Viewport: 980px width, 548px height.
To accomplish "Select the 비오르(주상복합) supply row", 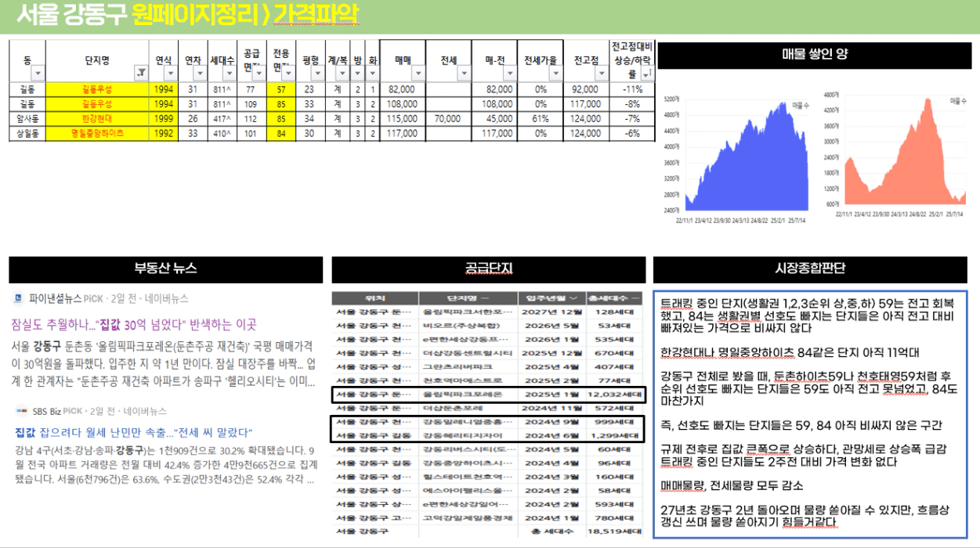I will [489, 326].
